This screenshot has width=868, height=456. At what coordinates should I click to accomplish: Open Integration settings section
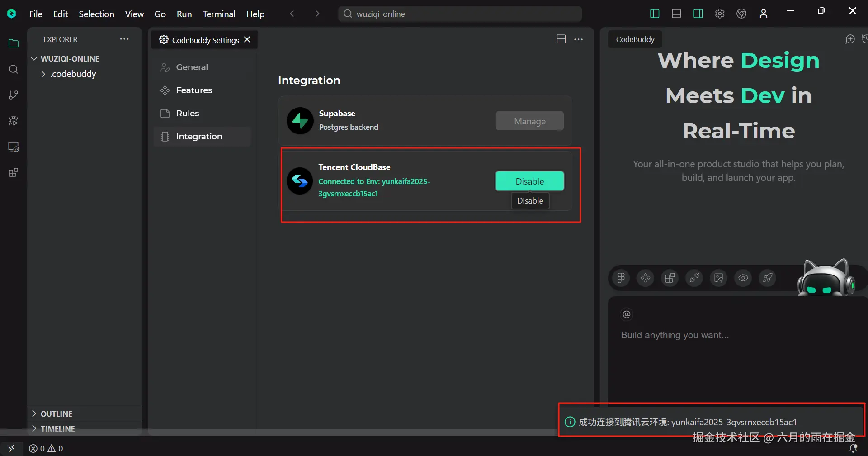202,137
